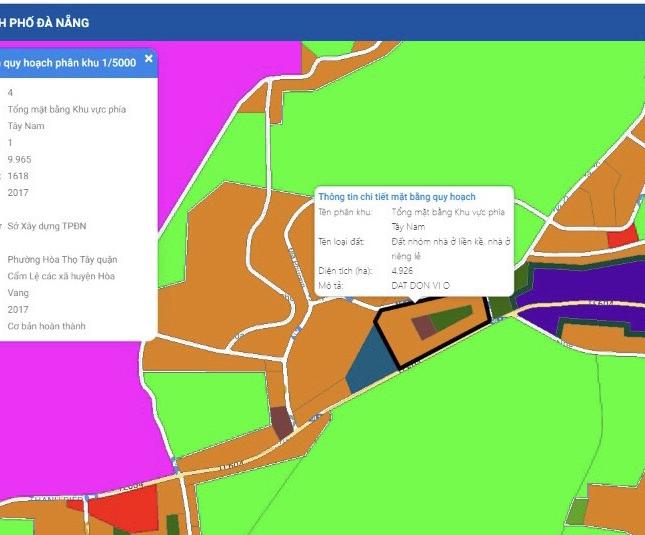Click the 'Mô tả:' label in popup

tap(330, 285)
